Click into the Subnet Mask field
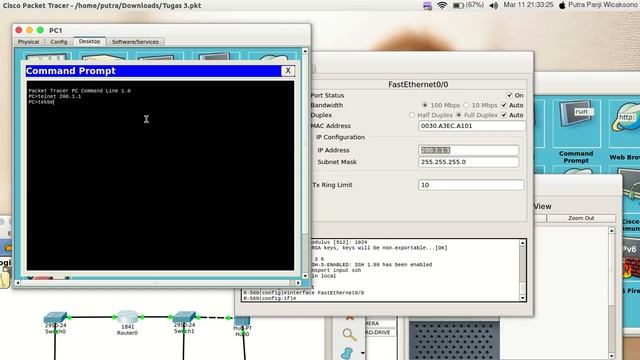The image size is (640, 360). (x=469, y=162)
